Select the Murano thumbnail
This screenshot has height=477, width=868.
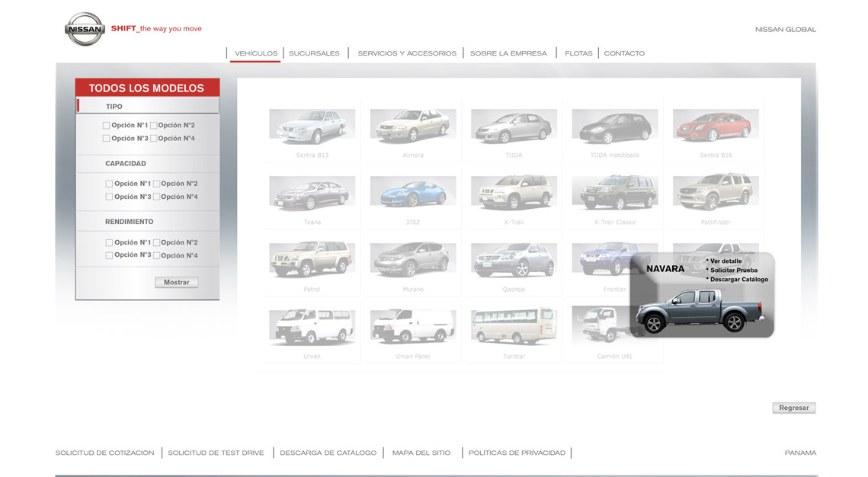click(x=413, y=261)
